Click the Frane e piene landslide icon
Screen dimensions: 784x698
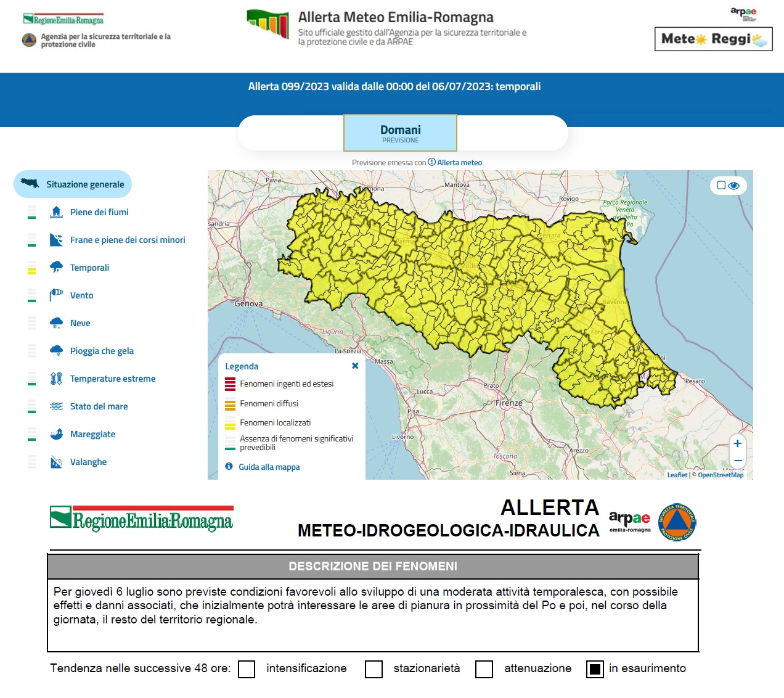click(56, 240)
